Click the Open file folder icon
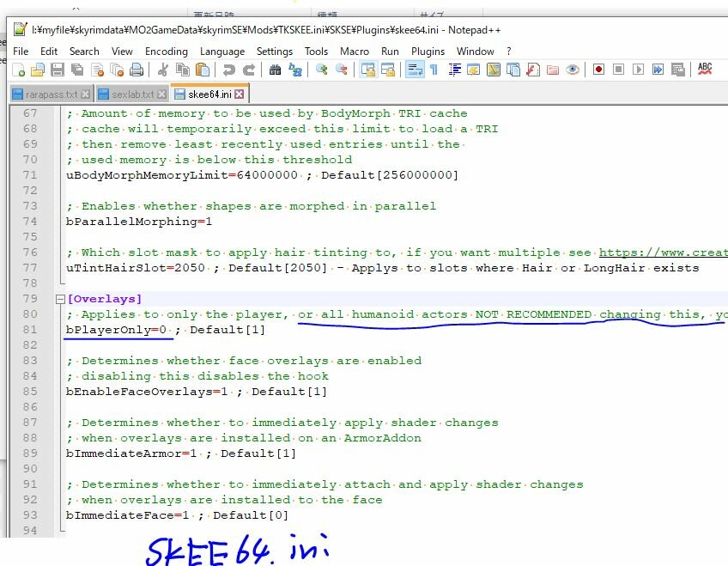The width and height of the screenshot is (728, 566). [x=38, y=70]
